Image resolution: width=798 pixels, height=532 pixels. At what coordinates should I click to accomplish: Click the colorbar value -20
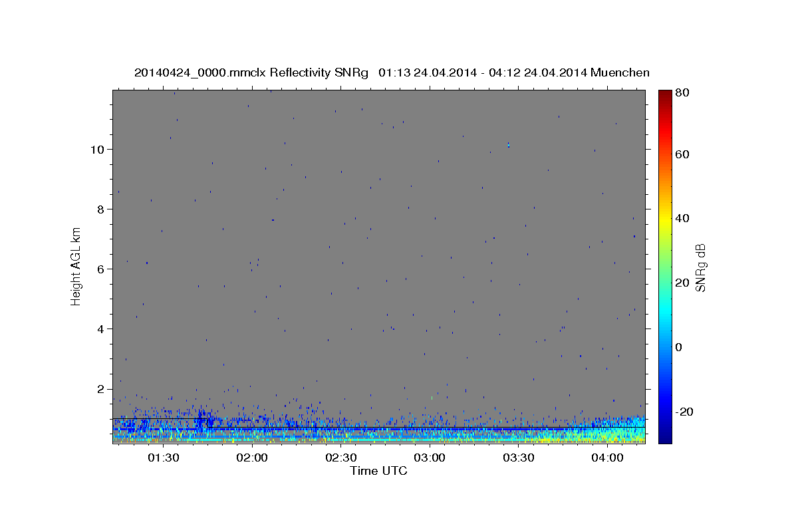[x=684, y=412]
